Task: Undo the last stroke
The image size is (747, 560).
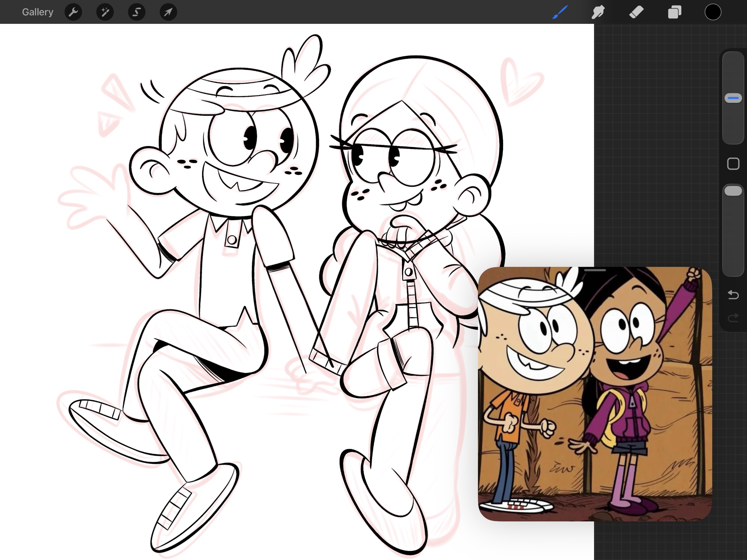Action: tap(733, 295)
